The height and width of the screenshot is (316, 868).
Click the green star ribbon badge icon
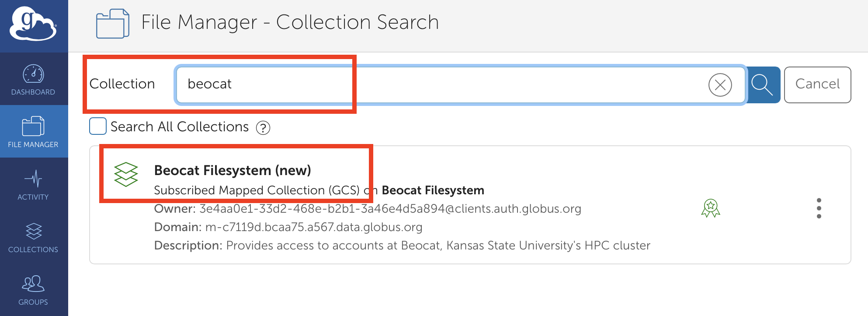click(711, 208)
